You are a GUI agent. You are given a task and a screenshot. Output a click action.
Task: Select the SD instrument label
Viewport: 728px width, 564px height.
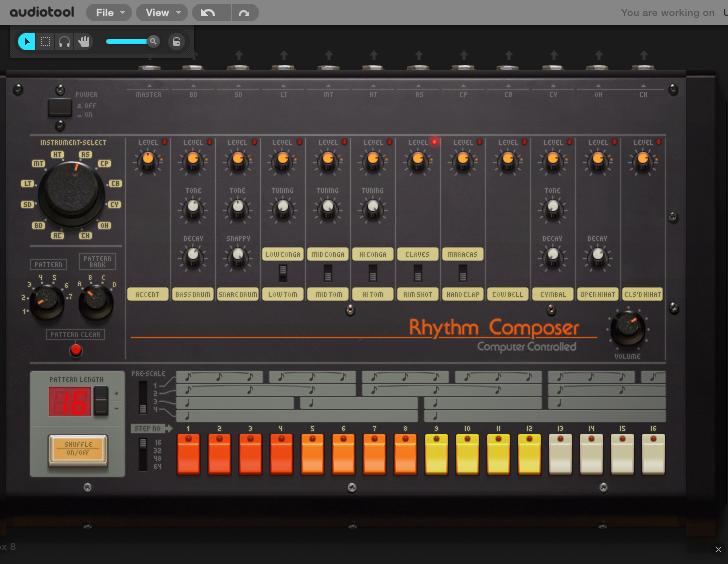(27, 204)
